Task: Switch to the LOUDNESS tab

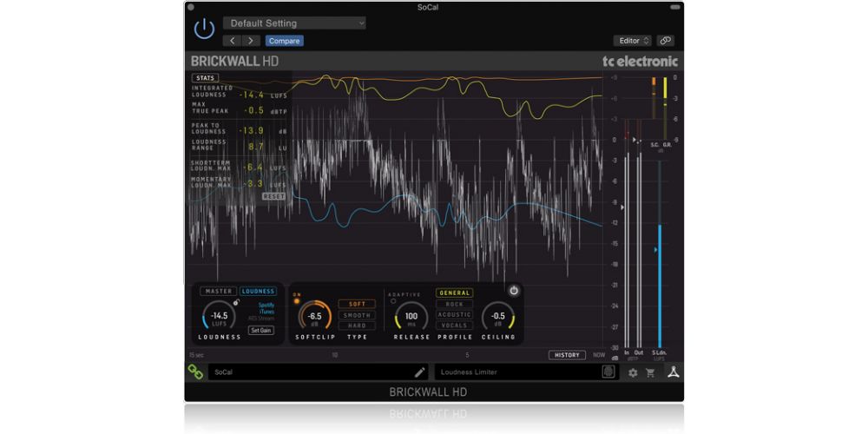Action: click(259, 291)
